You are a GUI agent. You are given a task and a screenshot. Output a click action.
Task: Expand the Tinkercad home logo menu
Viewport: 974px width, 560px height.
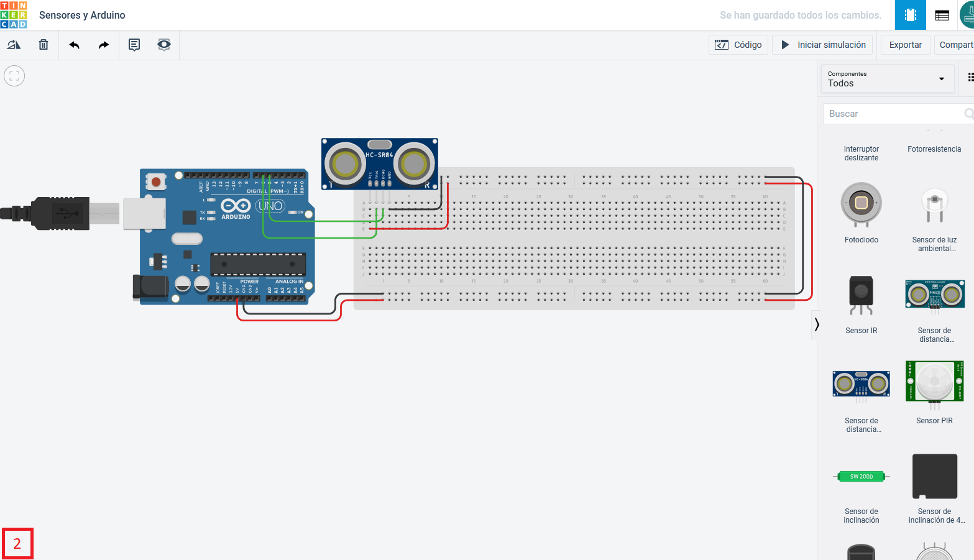14,14
